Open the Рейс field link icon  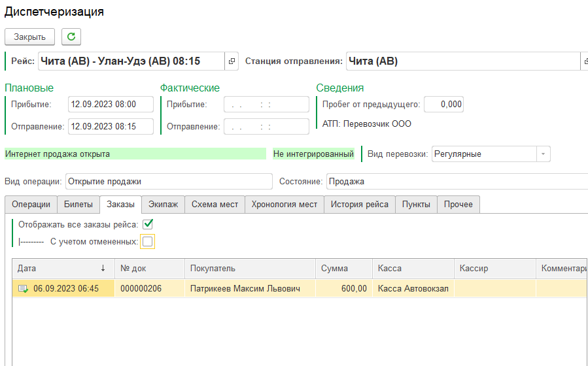coord(231,61)
